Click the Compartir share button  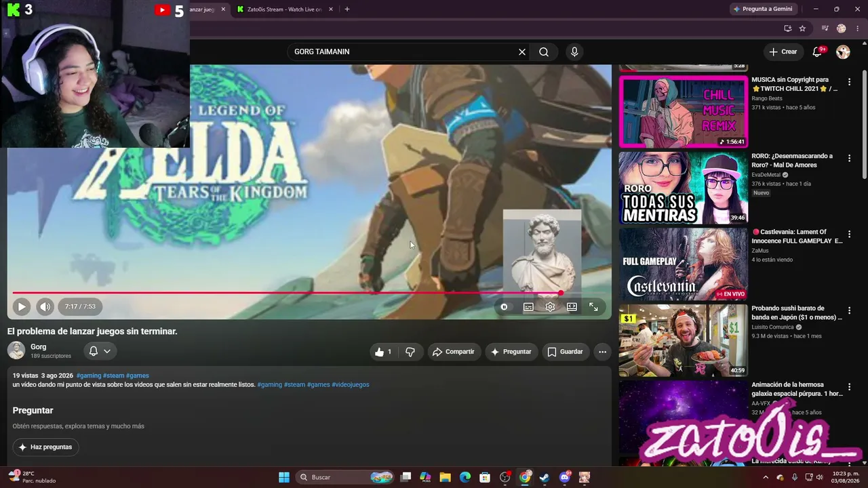pos(454,352)
